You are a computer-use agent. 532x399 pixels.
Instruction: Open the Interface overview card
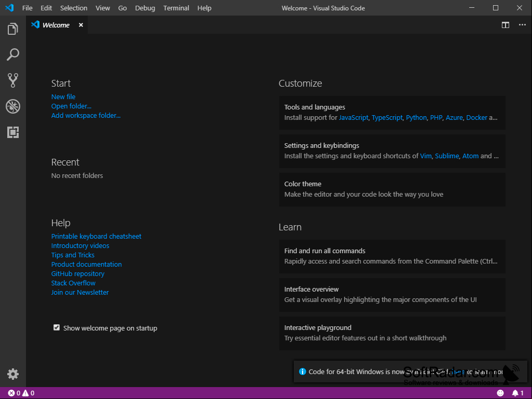pyautogui.click(x=392, y=295)
